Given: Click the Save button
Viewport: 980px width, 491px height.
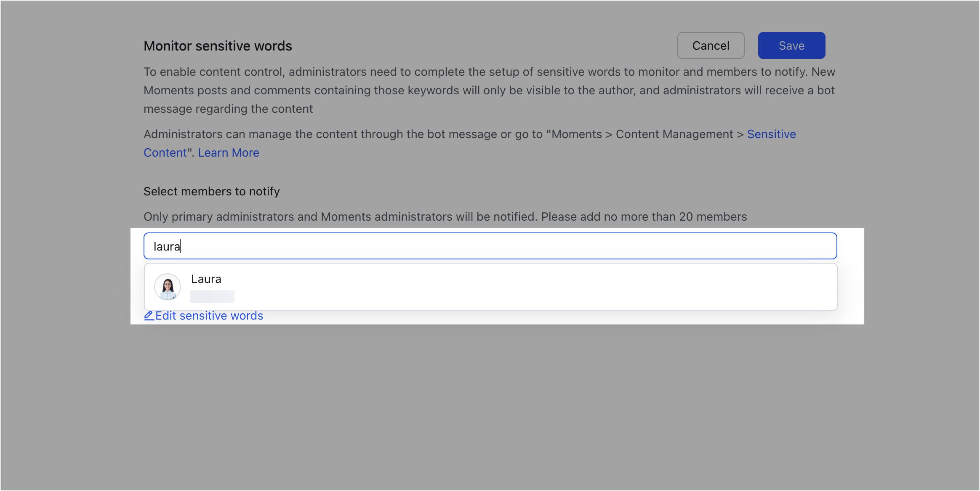Looking at the screenshot, I should 791,45.
